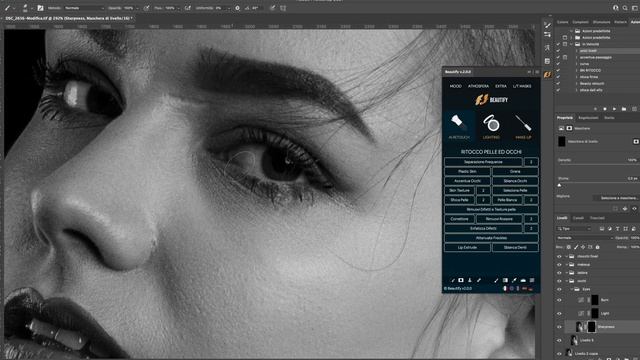Screen dimensions: 640x360
Task: Hide the Eyes group
Action: coord(559,289)
